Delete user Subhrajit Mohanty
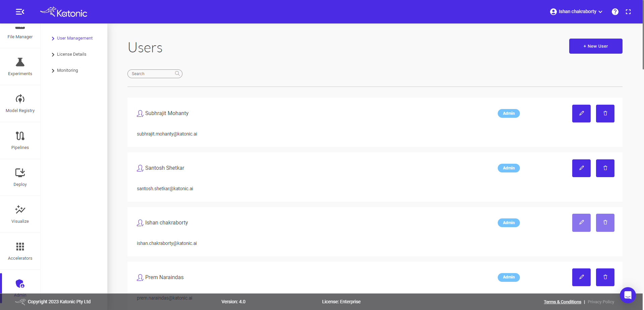 coord(605,113)
